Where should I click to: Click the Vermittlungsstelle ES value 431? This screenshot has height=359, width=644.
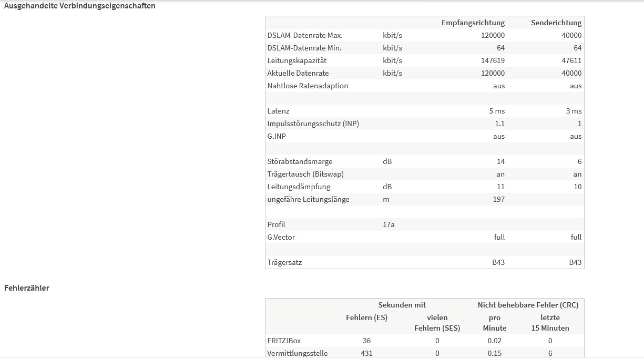(367, 353)
